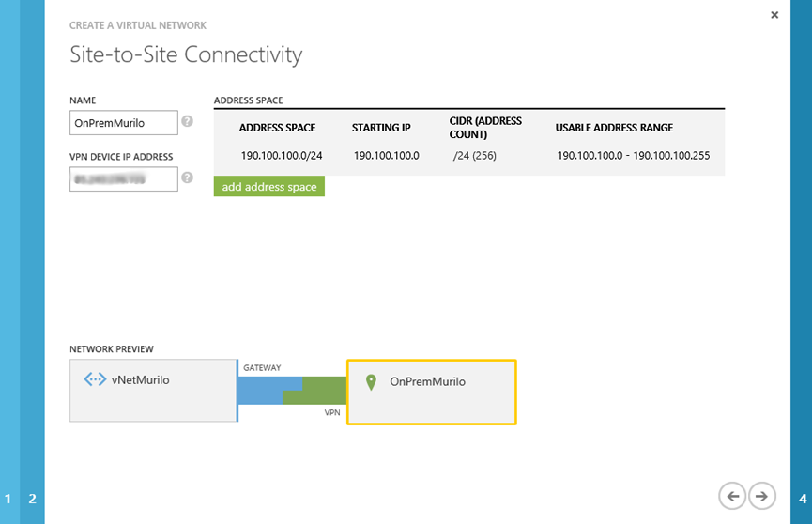The image size is (812, 524).
Task: Advance to next page with forward arrow
Action: 762,495
